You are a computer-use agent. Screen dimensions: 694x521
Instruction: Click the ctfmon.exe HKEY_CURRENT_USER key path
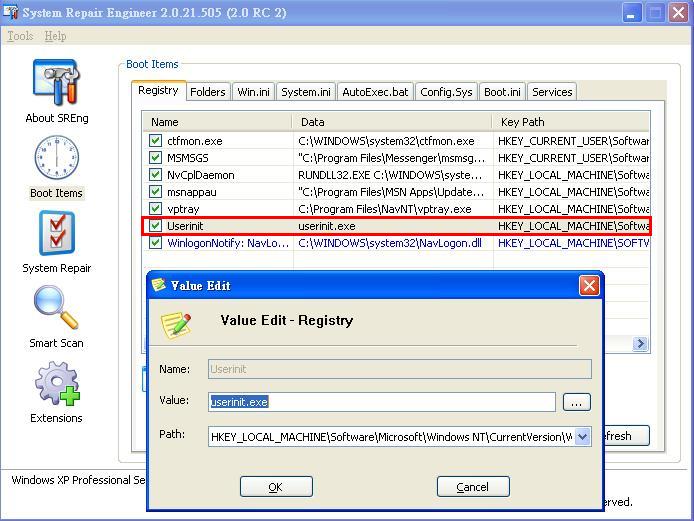click(x=573, y=141)
